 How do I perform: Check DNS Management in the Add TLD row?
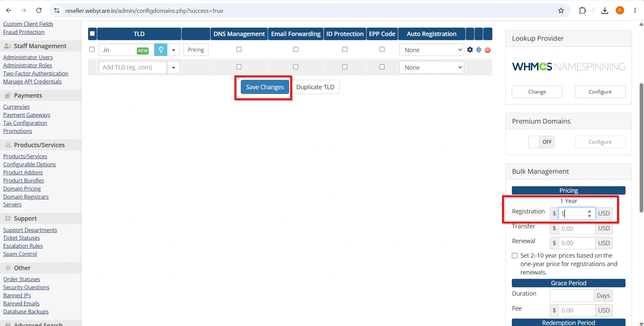tap(239, 67)
